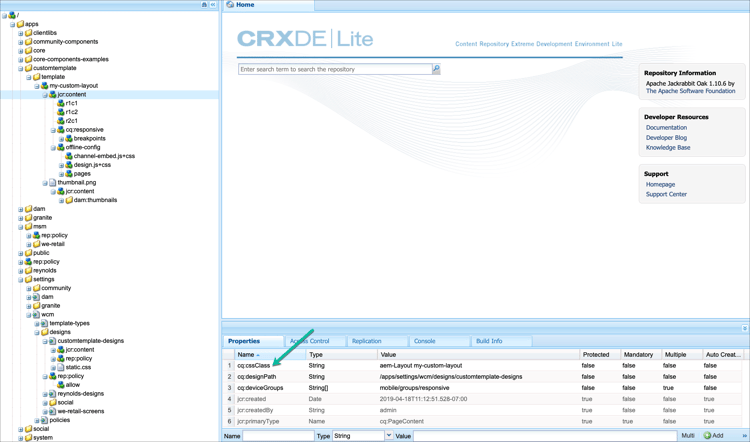
Task: Click the template-types node icon
Action: click(44, 323)
